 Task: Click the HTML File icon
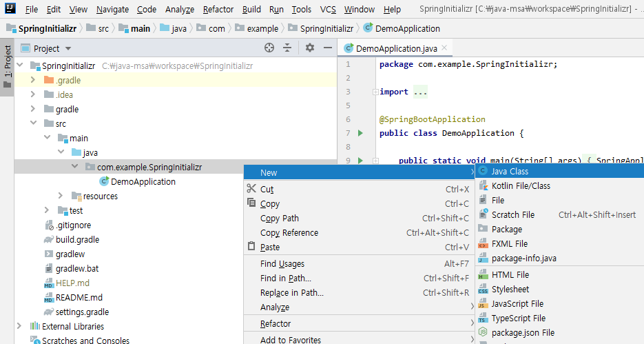point(483,274)
